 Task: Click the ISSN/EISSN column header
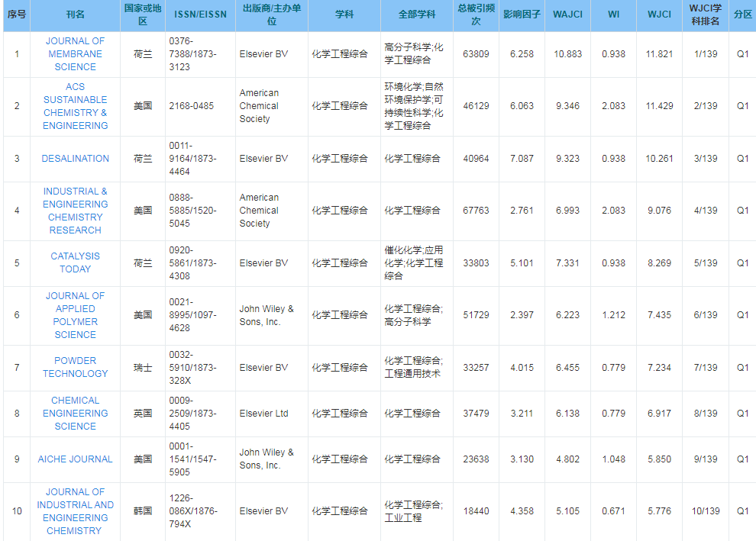tap(201, 14)
